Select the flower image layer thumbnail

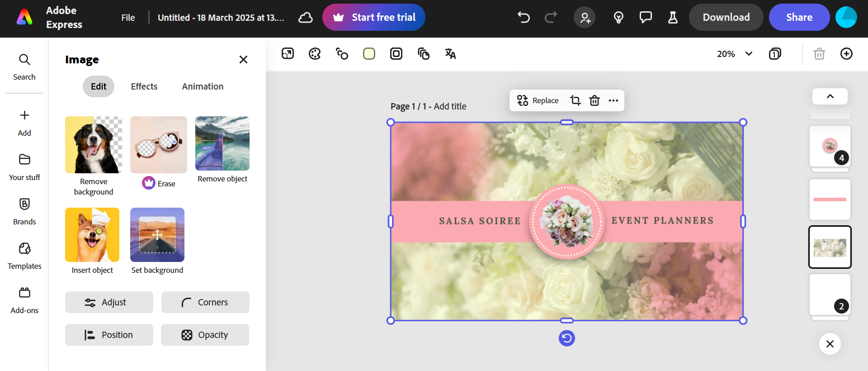point(830,247)
